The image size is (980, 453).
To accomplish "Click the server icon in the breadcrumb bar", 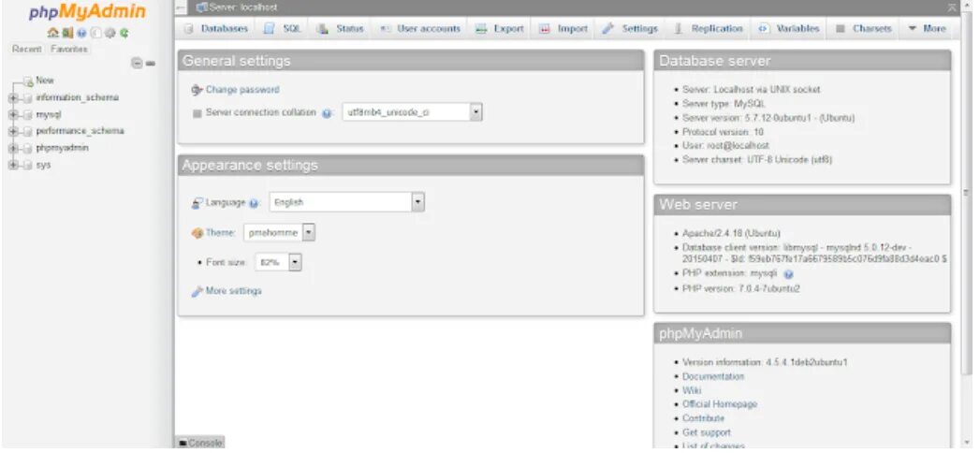I will (201, 7).
